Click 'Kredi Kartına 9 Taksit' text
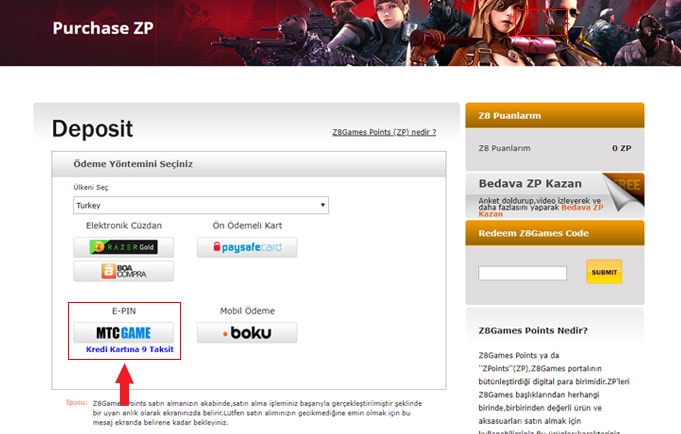This screenshot has width=681, height=434. point(130,349)
